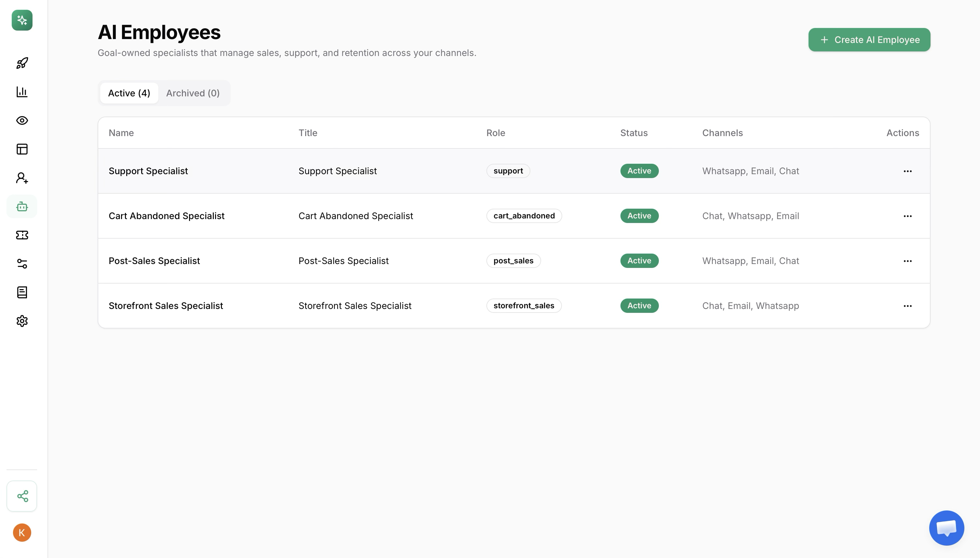Open the layout panel icon in sidebar
This screenshot has height=558, width=980.
pos(22,149)
